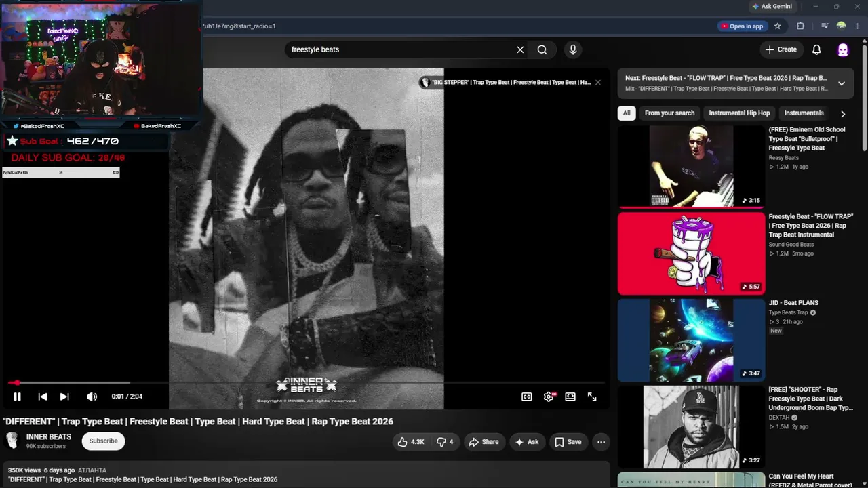This screenshot has width=868, height=488.
Task: Expand the Next mix playlist panel
Action: [842, 83]
